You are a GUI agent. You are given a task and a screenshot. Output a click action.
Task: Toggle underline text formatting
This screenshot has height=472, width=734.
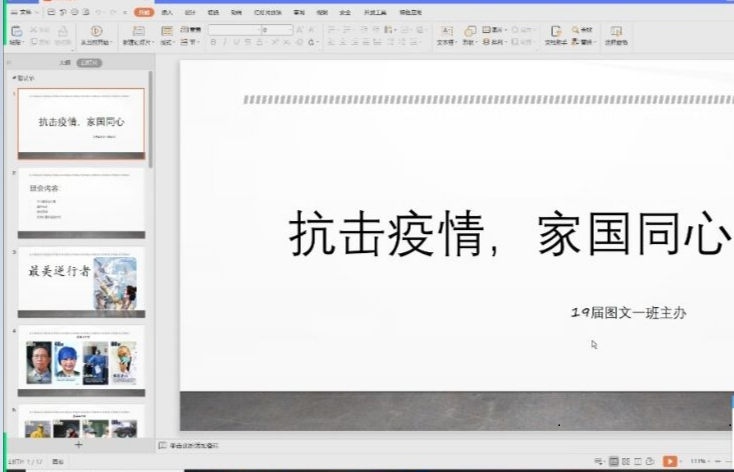click(239, 42)
